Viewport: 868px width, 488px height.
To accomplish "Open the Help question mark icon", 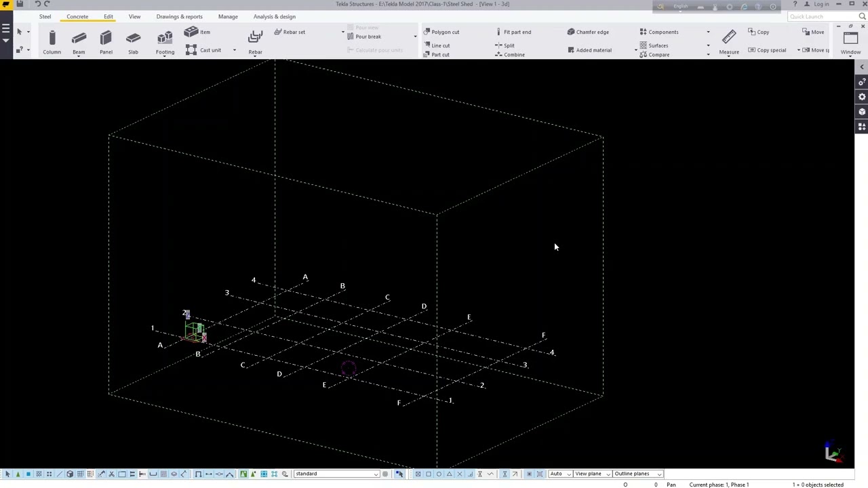I will 795,4.
